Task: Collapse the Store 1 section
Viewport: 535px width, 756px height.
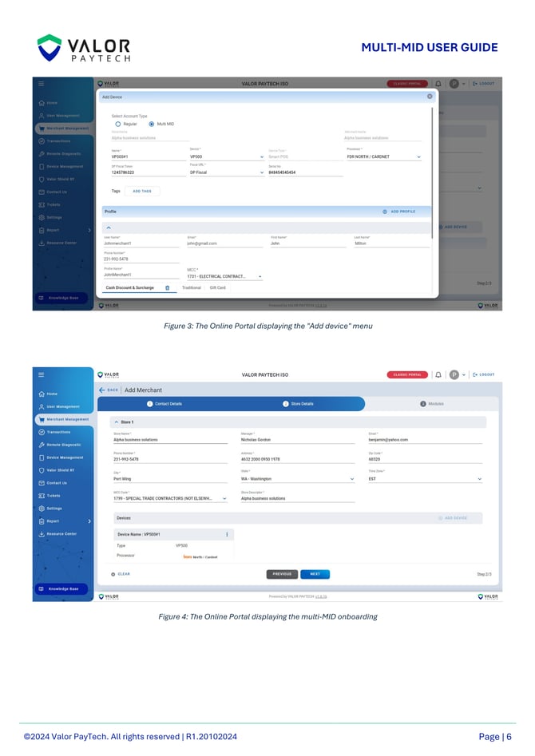Action: pyautogui.click(x=114, y=422)
